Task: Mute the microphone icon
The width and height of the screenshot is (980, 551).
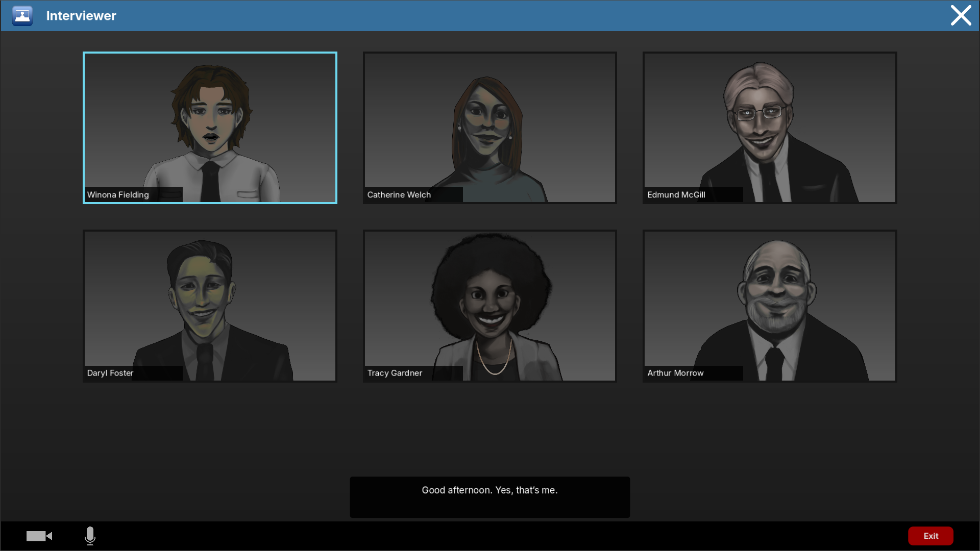Action: [90, 536]
